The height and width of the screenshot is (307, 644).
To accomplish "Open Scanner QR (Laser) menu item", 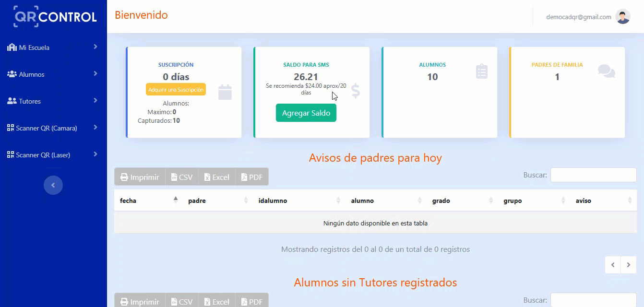I will click(x=53, y=155).
